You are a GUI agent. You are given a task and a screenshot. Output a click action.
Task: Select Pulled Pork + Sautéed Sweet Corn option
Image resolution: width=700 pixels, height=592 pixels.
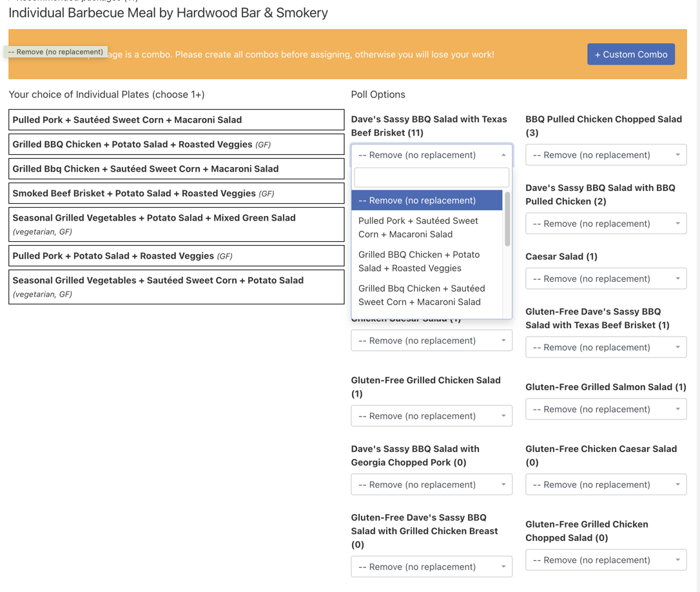tap(427, 227)
